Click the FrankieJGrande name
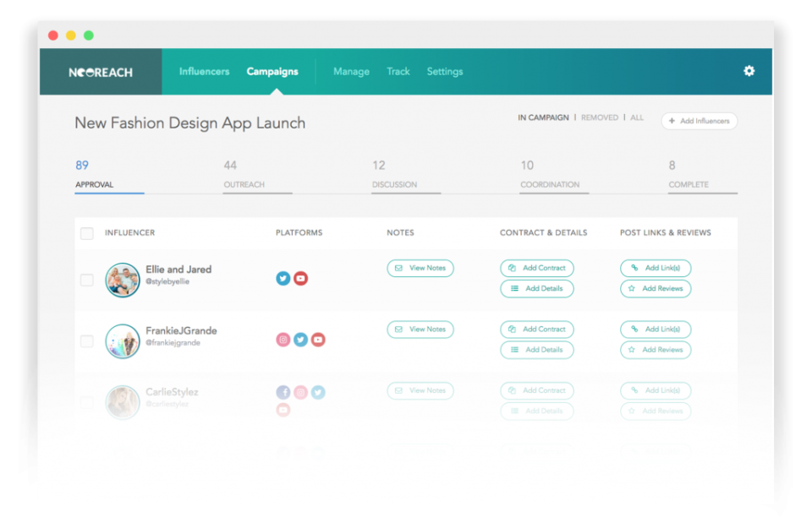Viewport: 812px width, 529px height. [181, 330]
